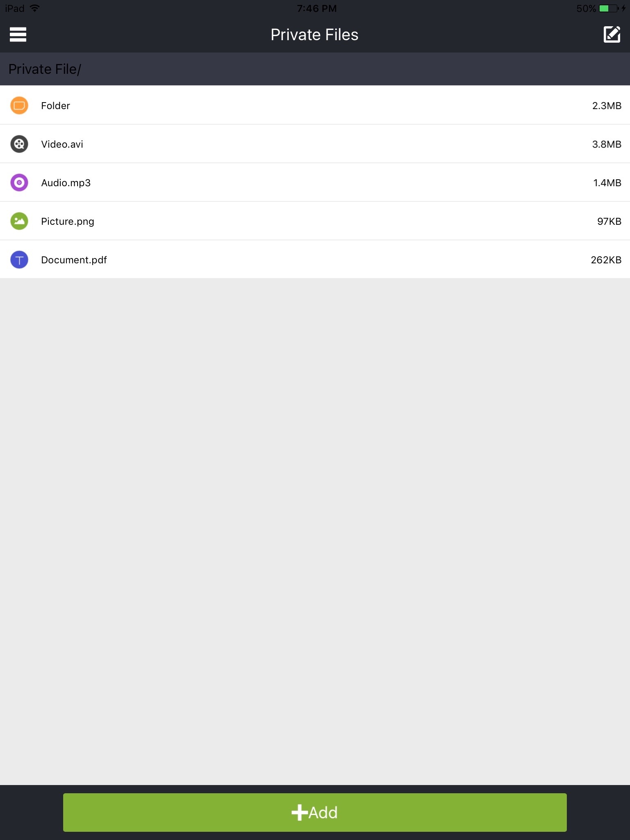630x840 pixels.
Task: Open the hamburger menu
Action: pos(18,34)
